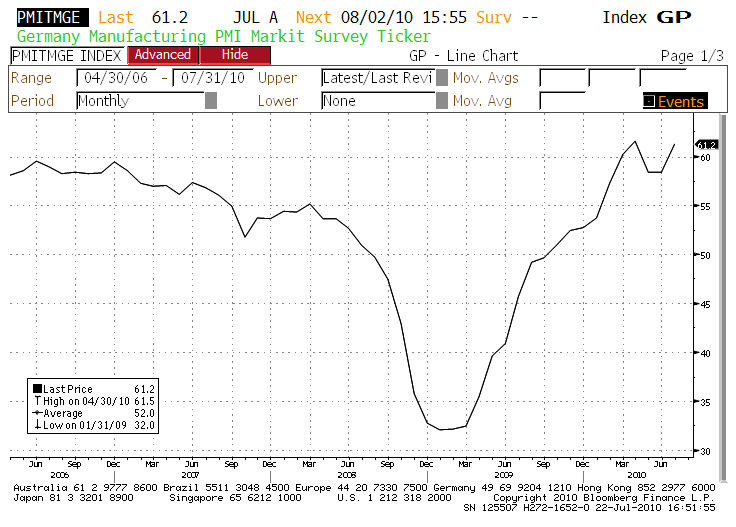The height and width of the screenshot is (527, 736).
Task: Toggle the Events checkbox
Action: coord(649,101)
